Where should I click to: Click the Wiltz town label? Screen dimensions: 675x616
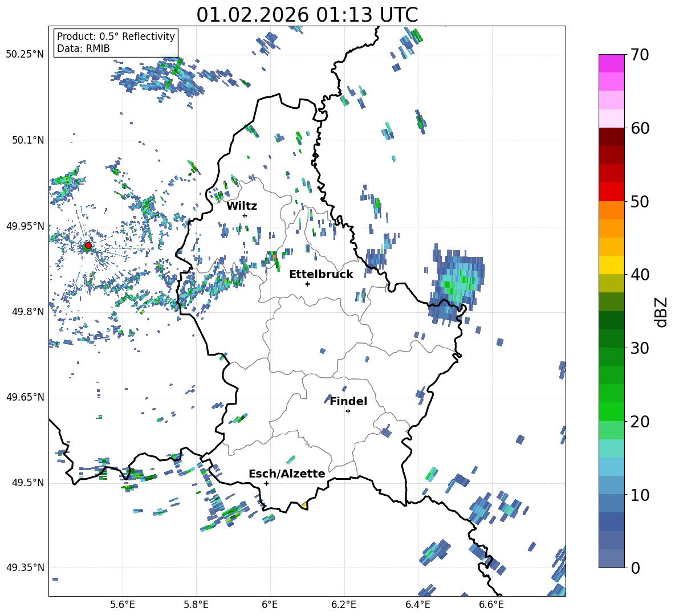click(x=242, y=206)
